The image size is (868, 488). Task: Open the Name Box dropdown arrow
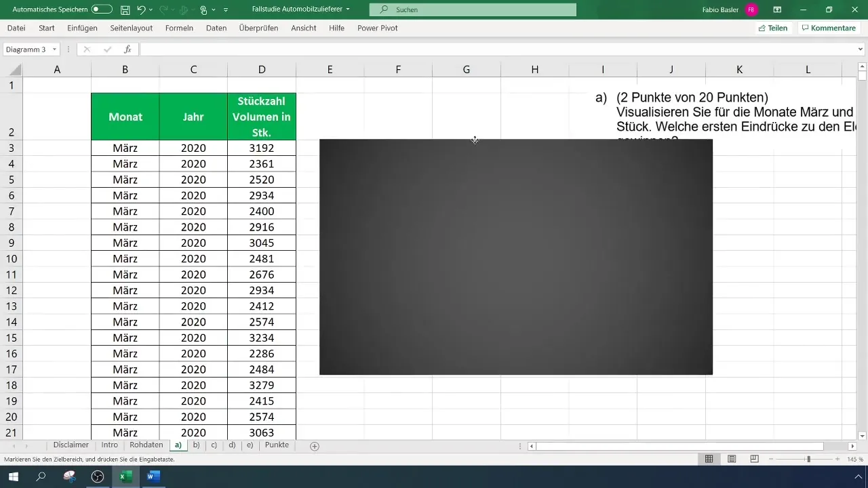coord(54,49)
